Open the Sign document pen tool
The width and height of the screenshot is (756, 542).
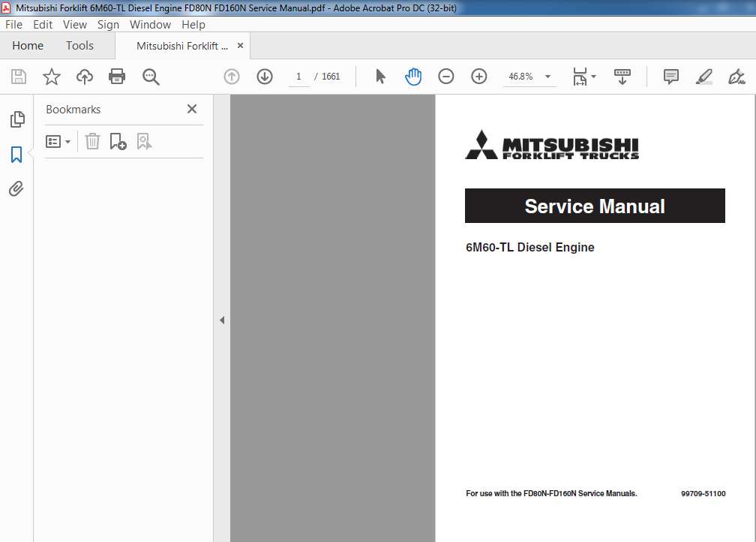click(736, 77)
